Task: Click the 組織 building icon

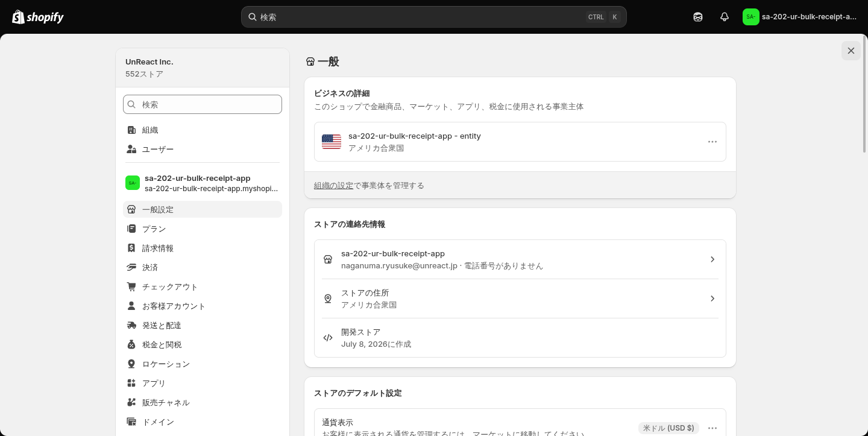Action: coord(131,130)
